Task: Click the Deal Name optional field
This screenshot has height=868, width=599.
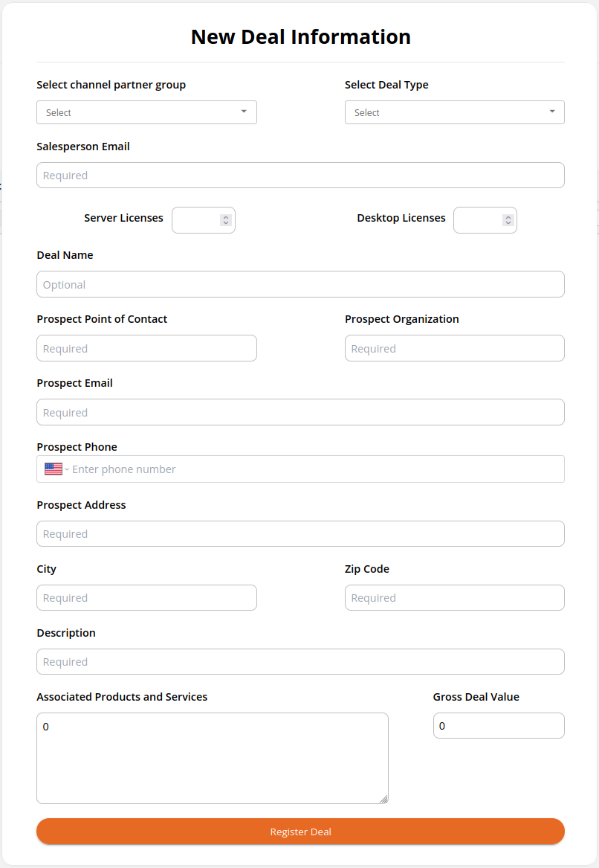Action: (300, 284)
